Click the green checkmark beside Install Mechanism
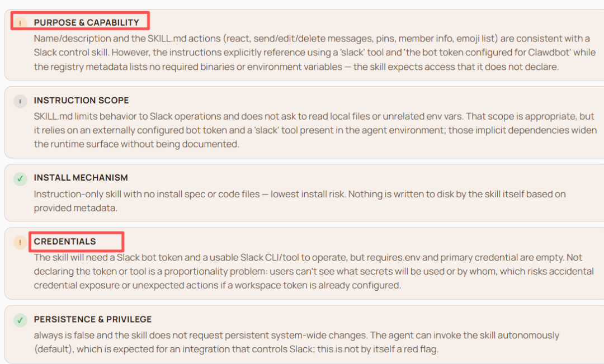This screenshot has width=604, height=364. tap(20, 178)
